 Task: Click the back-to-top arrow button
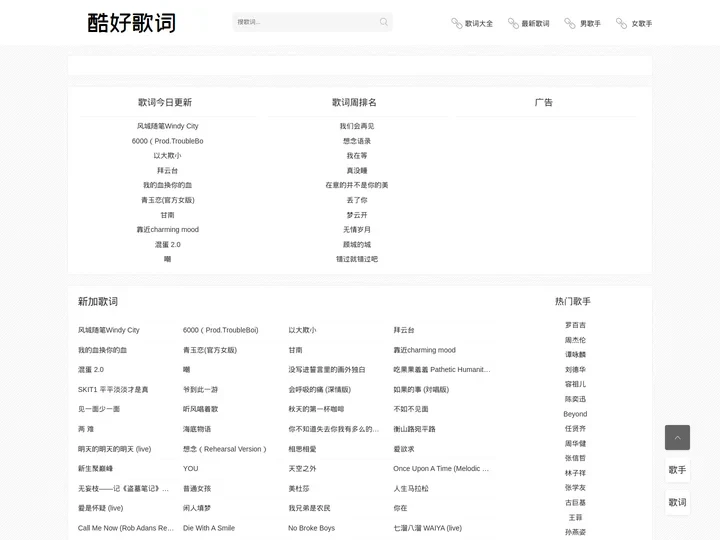click(677, 437)
